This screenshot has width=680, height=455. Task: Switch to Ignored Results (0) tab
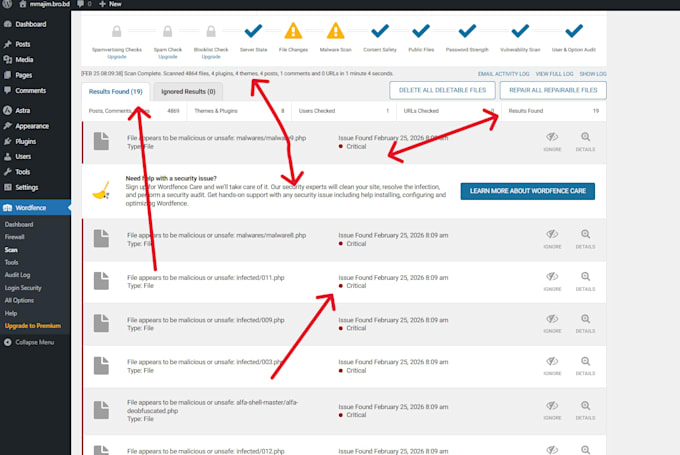(188, 92)
